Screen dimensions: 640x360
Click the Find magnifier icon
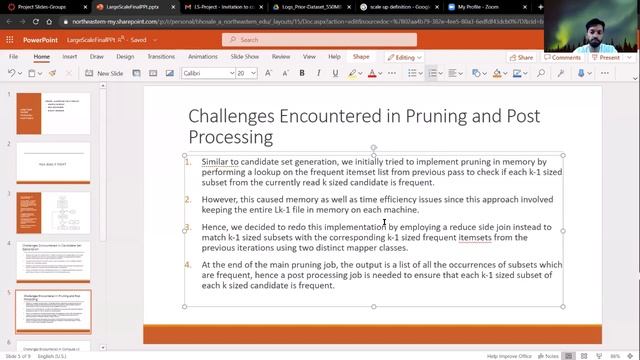coord(541,73)
